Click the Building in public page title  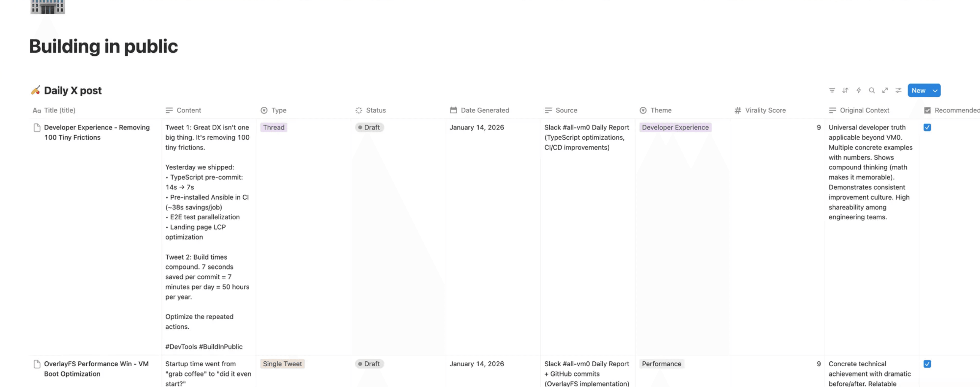tap(104, 46)
